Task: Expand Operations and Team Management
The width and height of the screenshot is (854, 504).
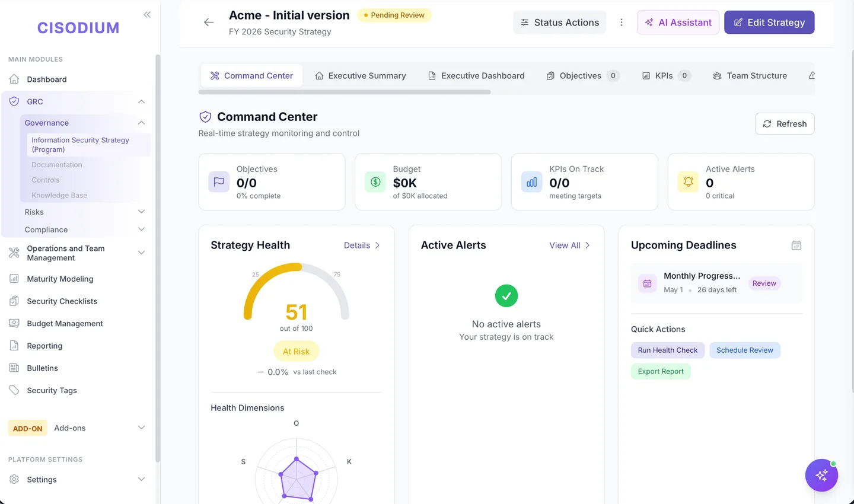Action: click(x=141, y=253)
